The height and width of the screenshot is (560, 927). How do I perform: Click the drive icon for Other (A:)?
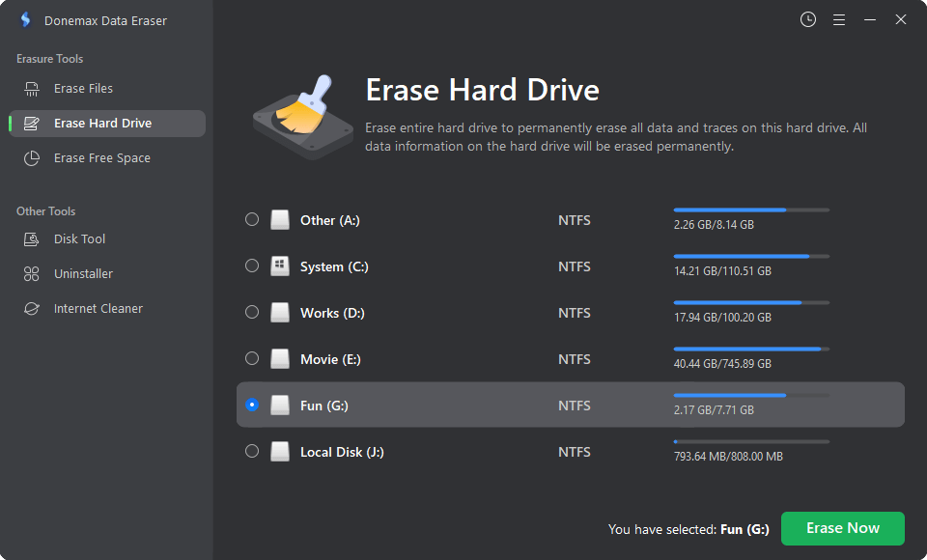280,220
